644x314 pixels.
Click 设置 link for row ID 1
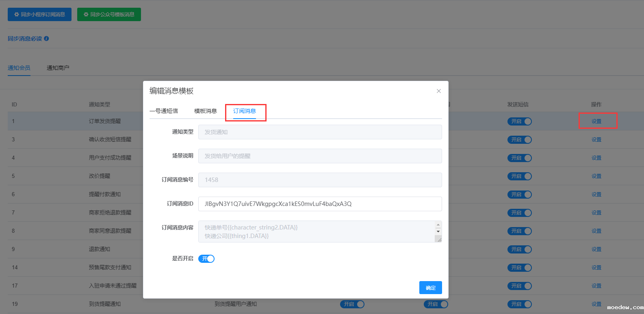point(596,121)
